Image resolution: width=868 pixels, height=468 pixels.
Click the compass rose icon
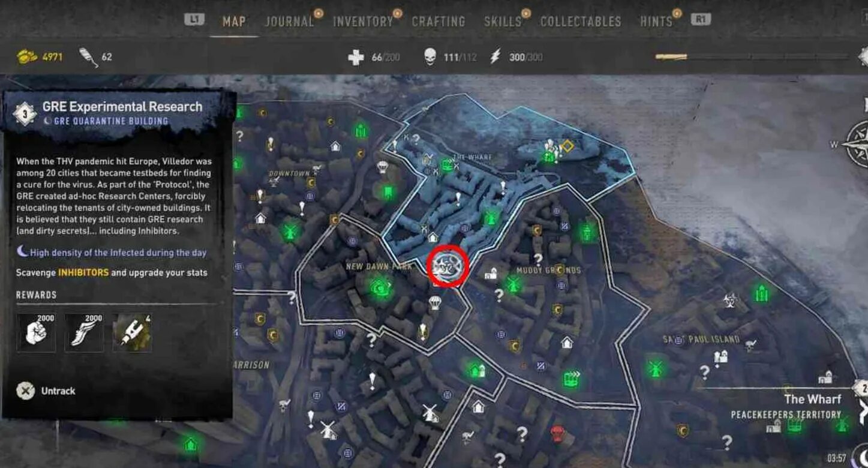[x=857, y=144]
